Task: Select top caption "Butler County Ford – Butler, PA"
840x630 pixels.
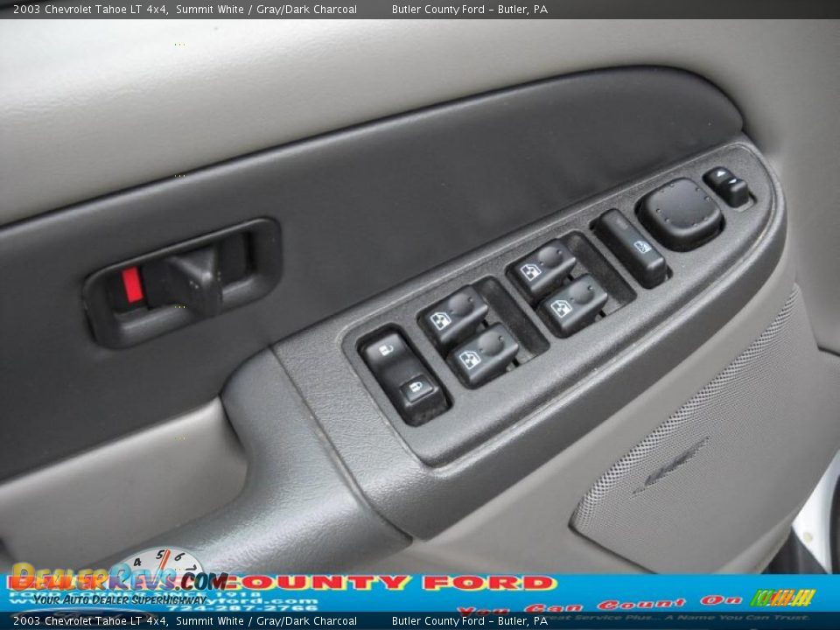Action: [470, 9]
